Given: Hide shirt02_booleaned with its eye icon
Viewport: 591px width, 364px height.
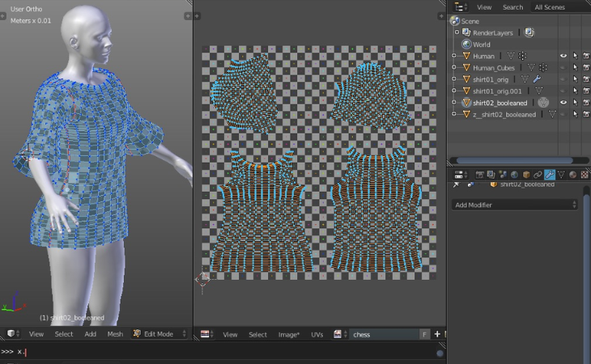Looking at the screenshot, I should tap(563, 103).
